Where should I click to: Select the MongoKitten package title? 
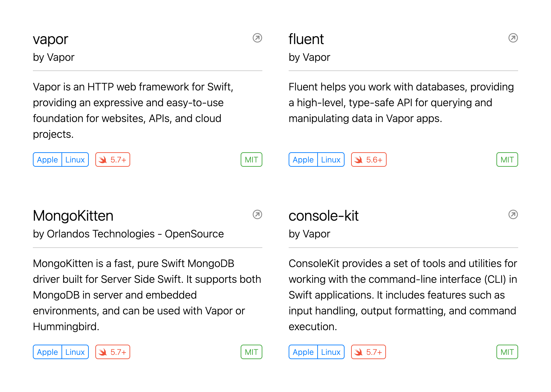coord(73,216)
